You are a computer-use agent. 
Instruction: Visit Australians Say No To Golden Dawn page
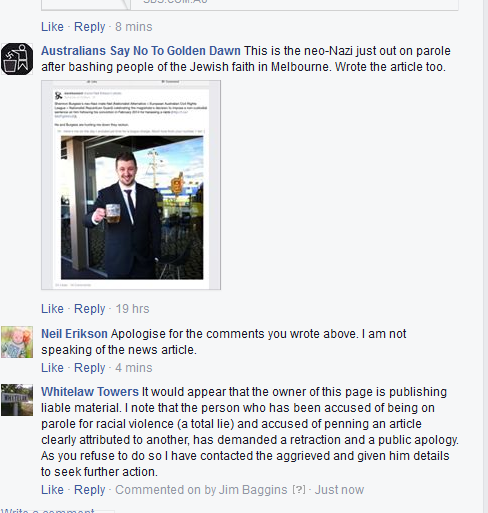(141, 51)
